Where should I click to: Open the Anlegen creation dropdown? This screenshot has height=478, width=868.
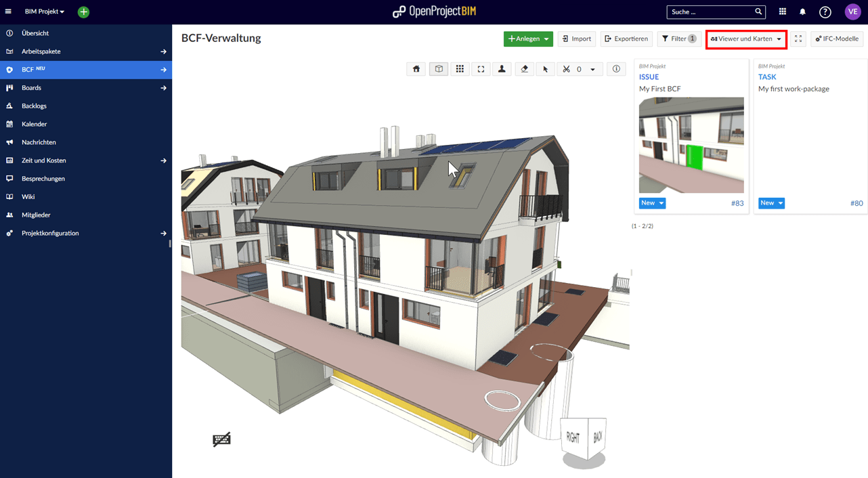coord(528,39)
